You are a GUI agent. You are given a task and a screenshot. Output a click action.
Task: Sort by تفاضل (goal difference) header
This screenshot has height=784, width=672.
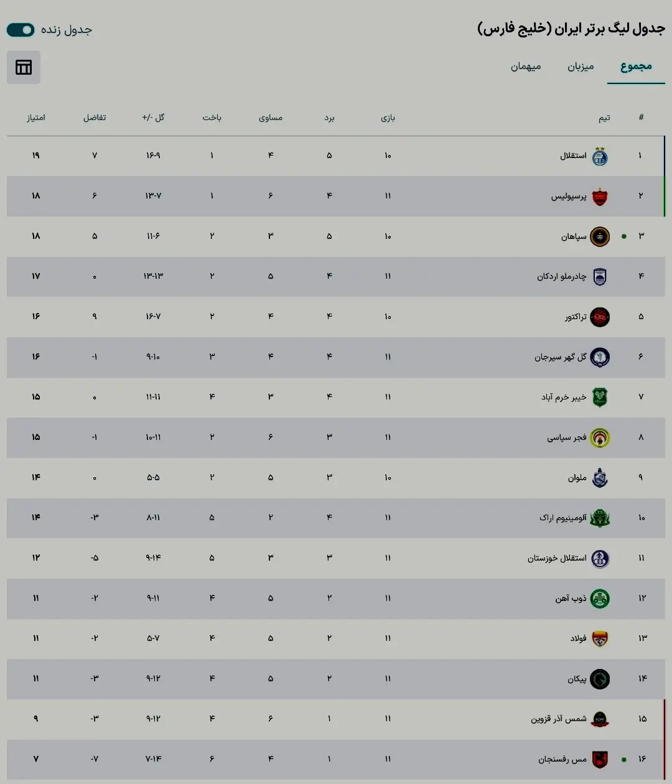[x=95, y=118]
